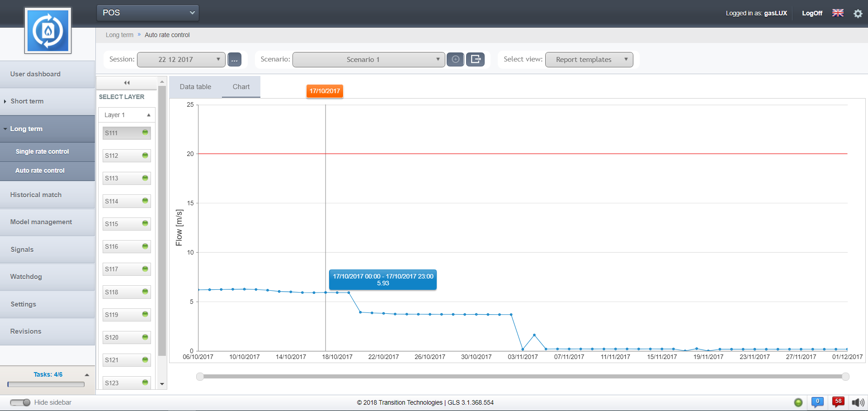Click the export scenario icon
The image size is (868, 411).
[x=475, y=59]
